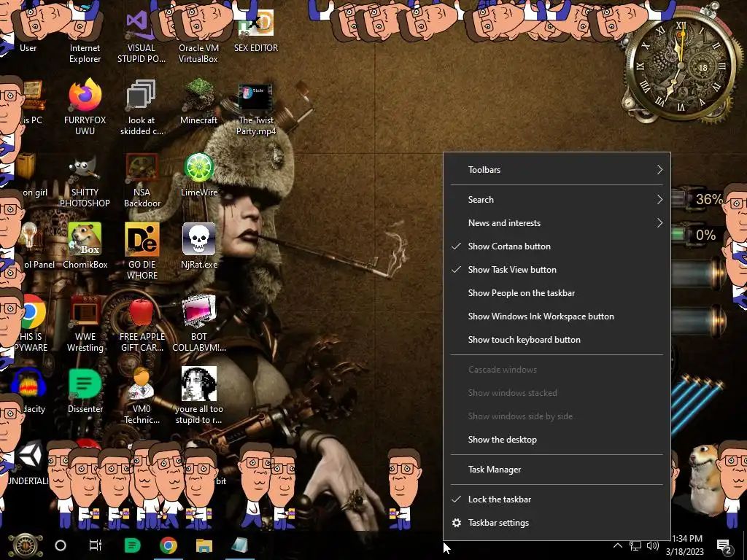Open the blue-white app on taskbar
The height and width of the screenshot is (560, 747).
pyautogui.click(x=239, y=545)
